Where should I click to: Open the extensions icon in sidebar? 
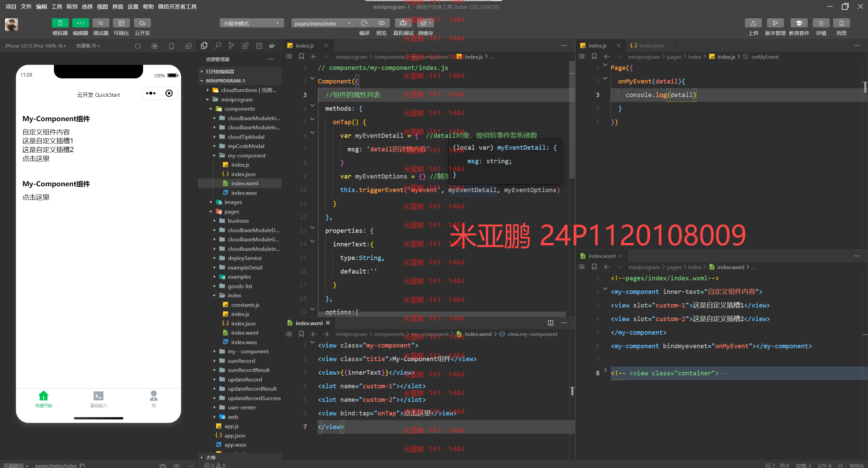(x=245, y=45)
